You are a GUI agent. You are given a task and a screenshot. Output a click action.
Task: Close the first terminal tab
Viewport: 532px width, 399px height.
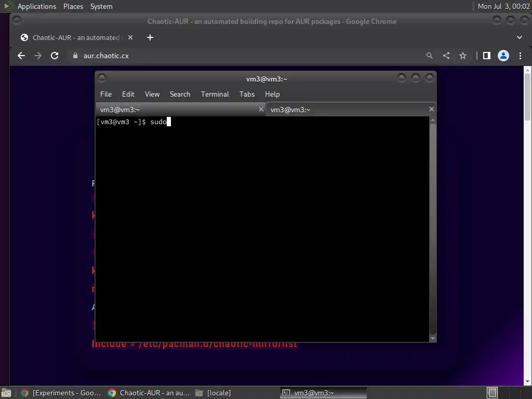(261, 109)
